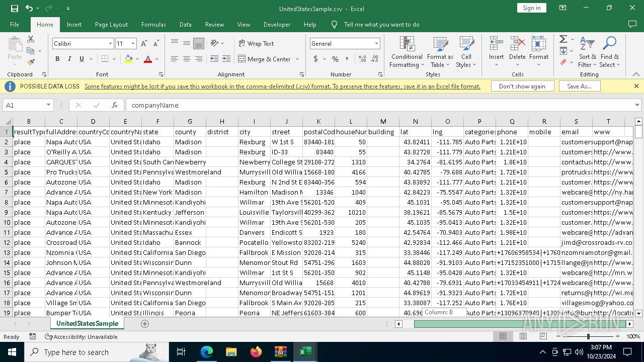The height and width of the screenshot is (362, 644).
Task: Switch to Page Break Preview view
Action: coord(543,336)
